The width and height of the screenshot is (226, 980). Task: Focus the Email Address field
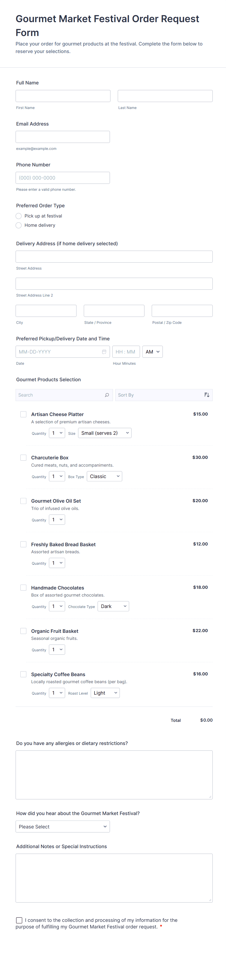coord(63,137)
